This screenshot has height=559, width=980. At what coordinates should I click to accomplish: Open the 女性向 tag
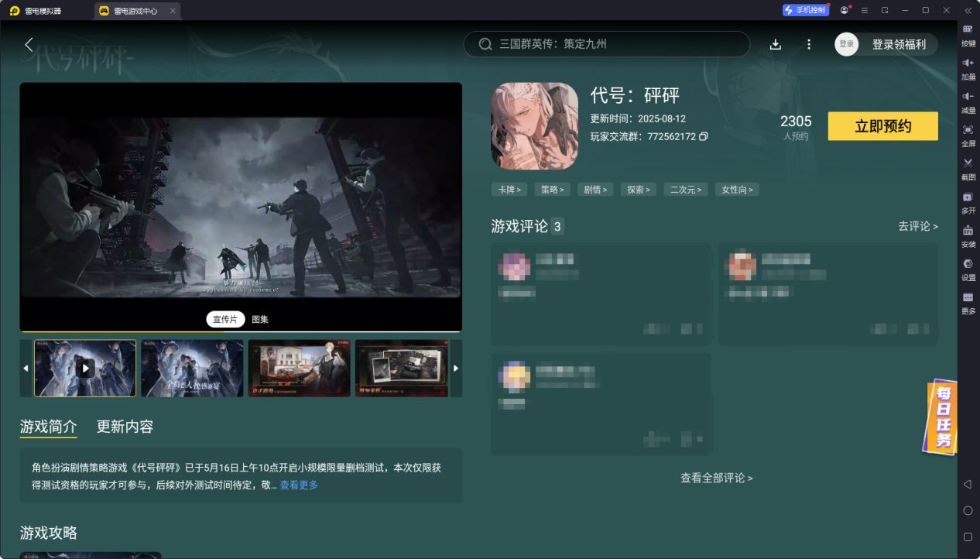[x=737, y=189]
